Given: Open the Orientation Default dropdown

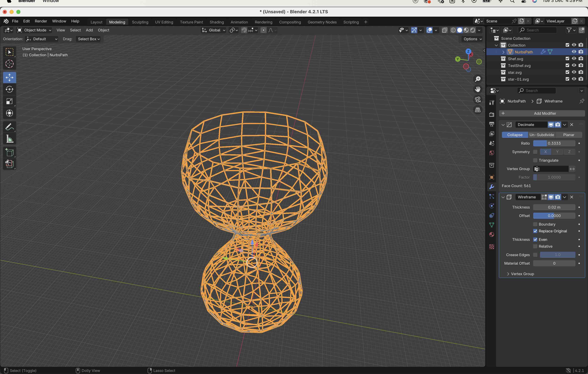Looking at the screenshot, I should tap(42, 39).
